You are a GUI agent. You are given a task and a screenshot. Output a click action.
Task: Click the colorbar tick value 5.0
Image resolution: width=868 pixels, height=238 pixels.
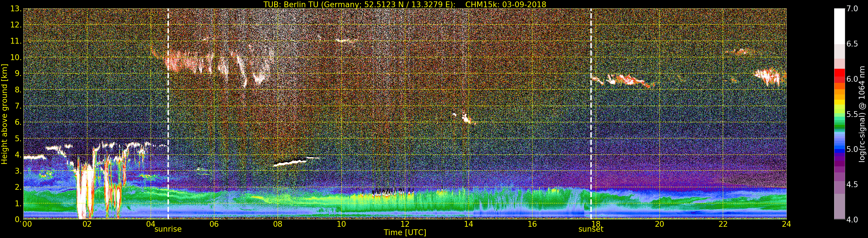(x=852, y=149)
